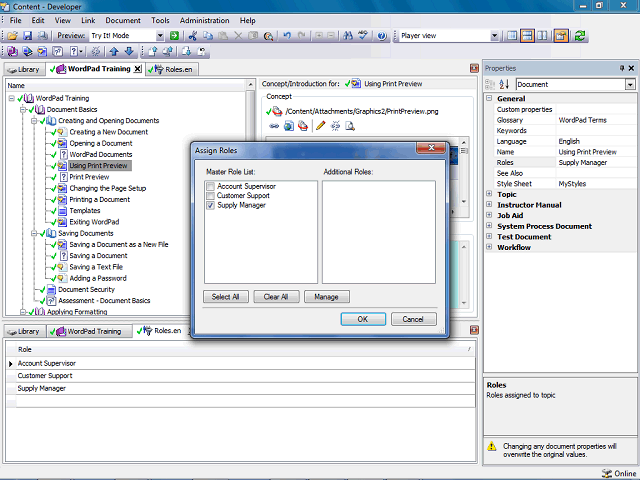
Task: Click the Spell Check ABC icon
Action: tap(363, 36)
